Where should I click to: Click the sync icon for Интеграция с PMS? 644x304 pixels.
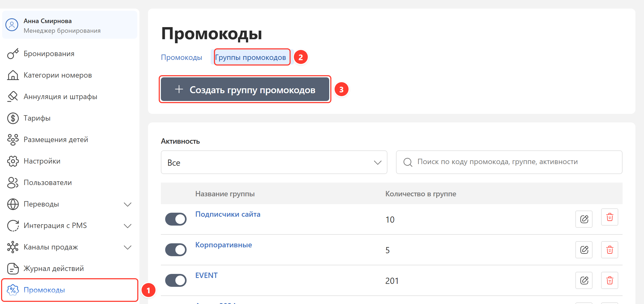tap(13, 226)
